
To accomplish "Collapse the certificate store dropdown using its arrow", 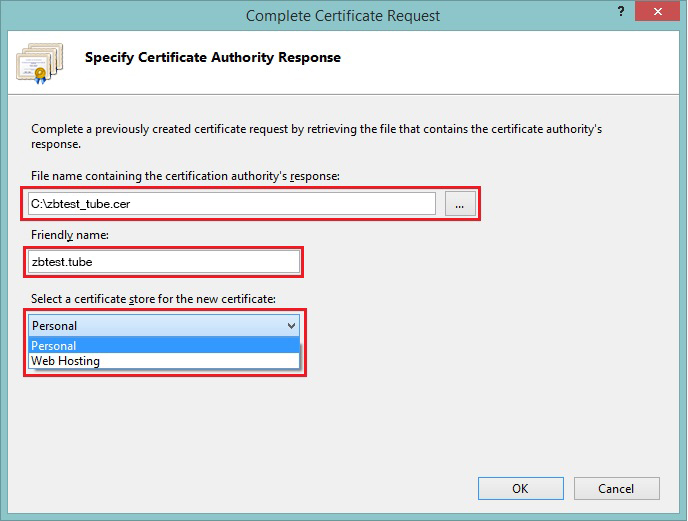I will (291, 325).
